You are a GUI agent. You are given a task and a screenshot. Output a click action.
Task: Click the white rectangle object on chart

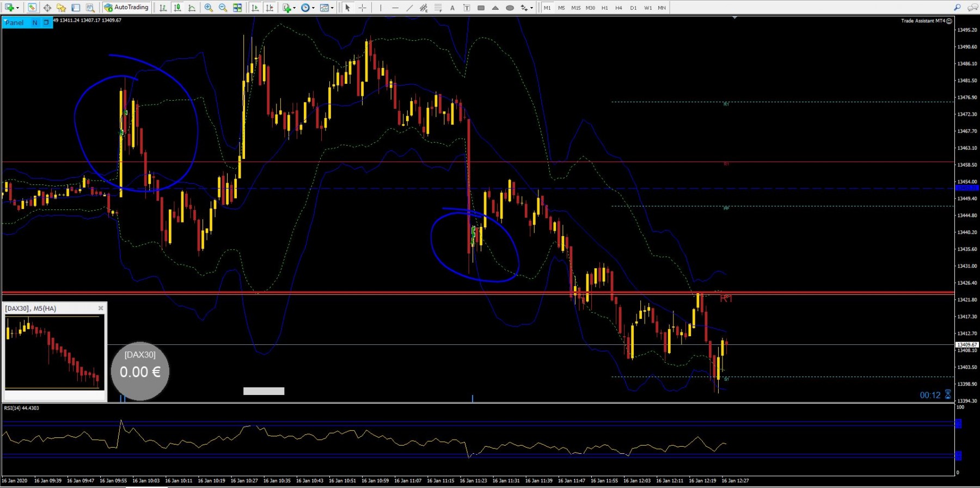[264, 391]
